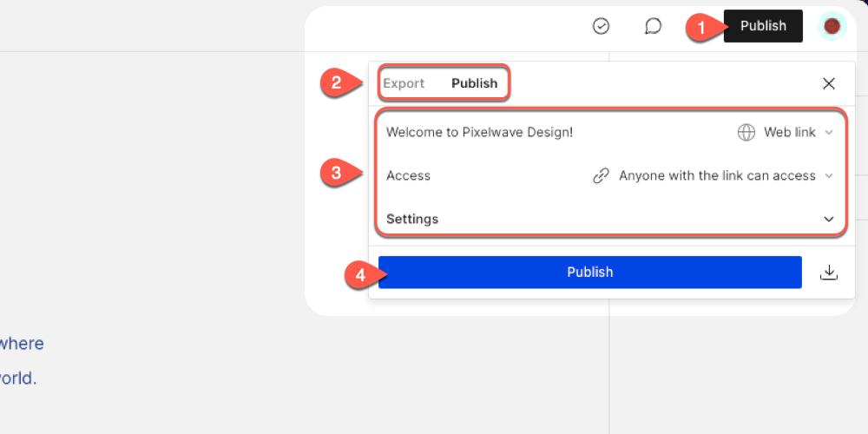Image resolution: width=868 pixels, height=434 pixels.
Task: Open the Anyone with the link dropdown
Action: click(x=713, y=176)
